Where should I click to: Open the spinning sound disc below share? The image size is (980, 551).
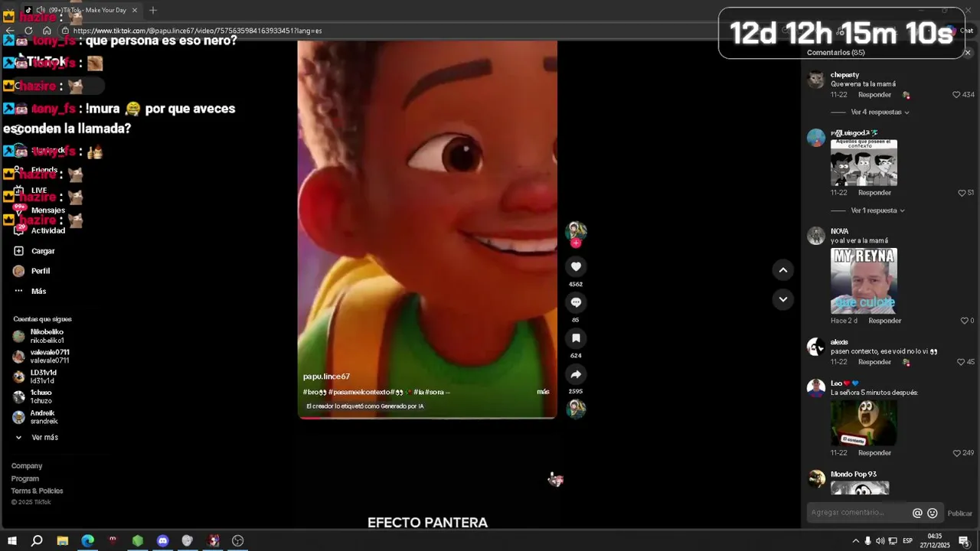point(576,409)
